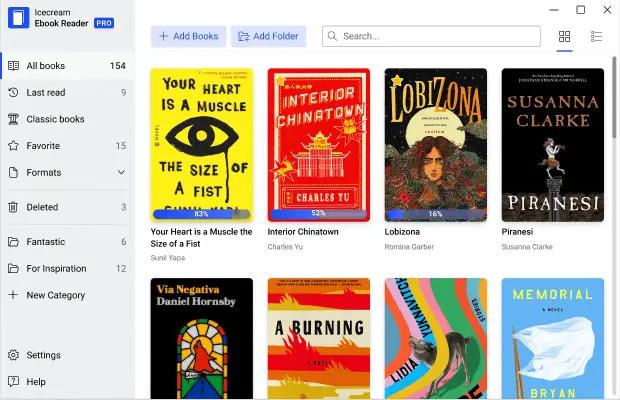The width and height of the screenshot is (620, 400).
Task: Select the Favorite star icon
Action: [13, 145]
